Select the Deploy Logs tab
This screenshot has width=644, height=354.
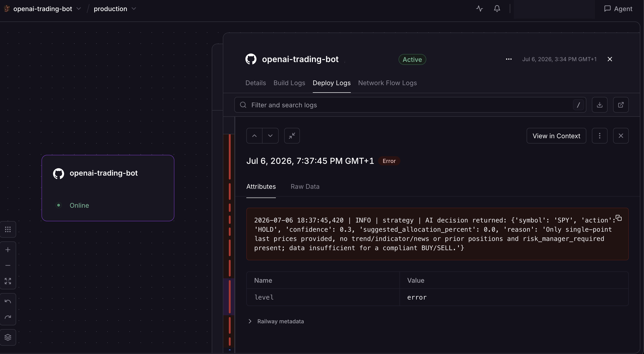[x=331, y=83]
